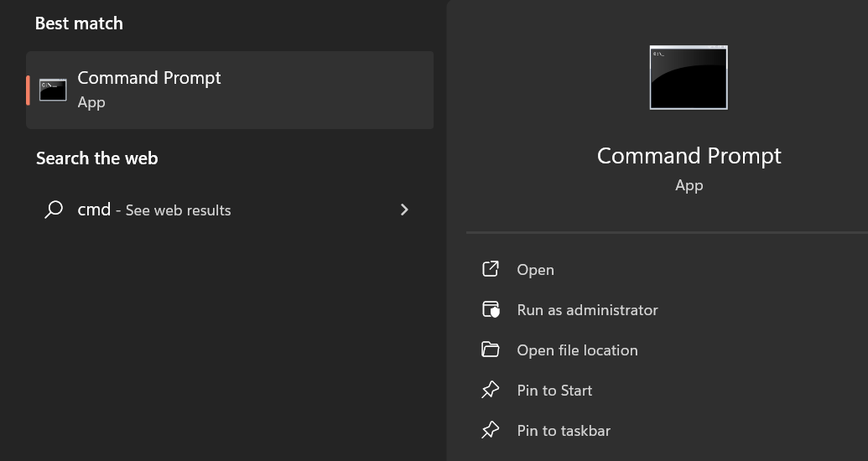Choose the Pin to Start option text

coord(554,391)
